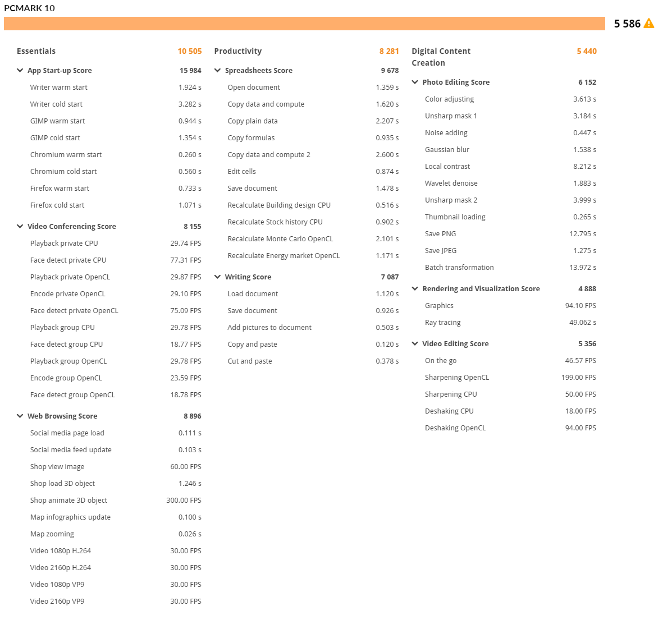Collapse the Spreadsheets Score section

pos(218,71)
